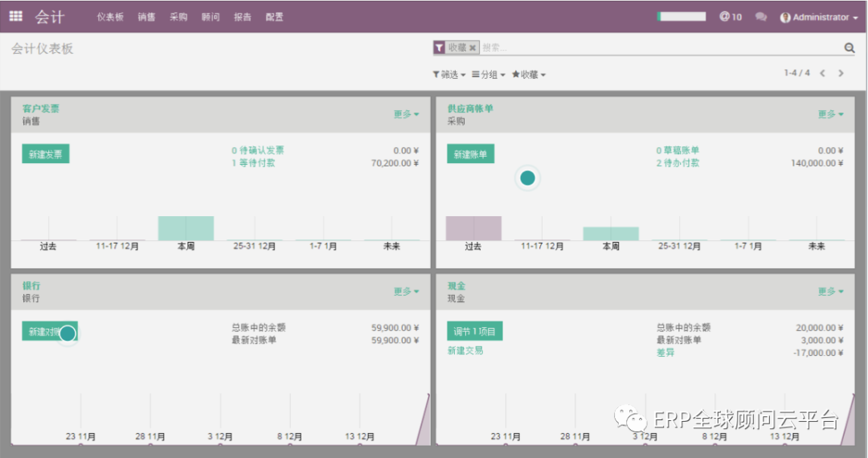
Task: Expand the 筛选 filter dropdown
Action: (448, 75)
